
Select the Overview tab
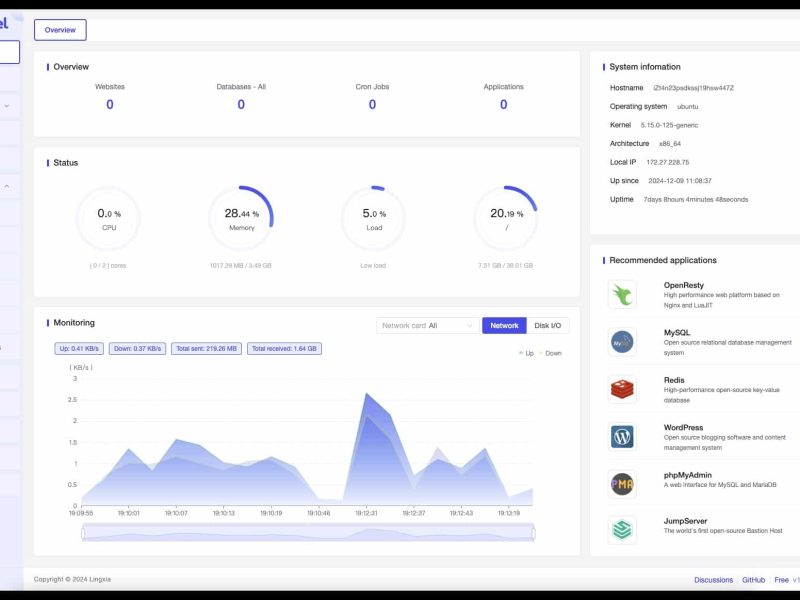(x=60, y=30)
